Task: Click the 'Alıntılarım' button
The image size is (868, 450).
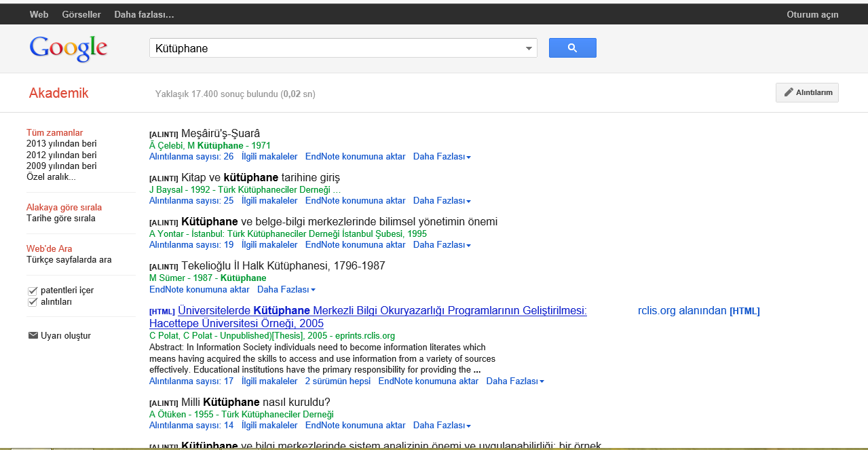Action: [807, 93]
